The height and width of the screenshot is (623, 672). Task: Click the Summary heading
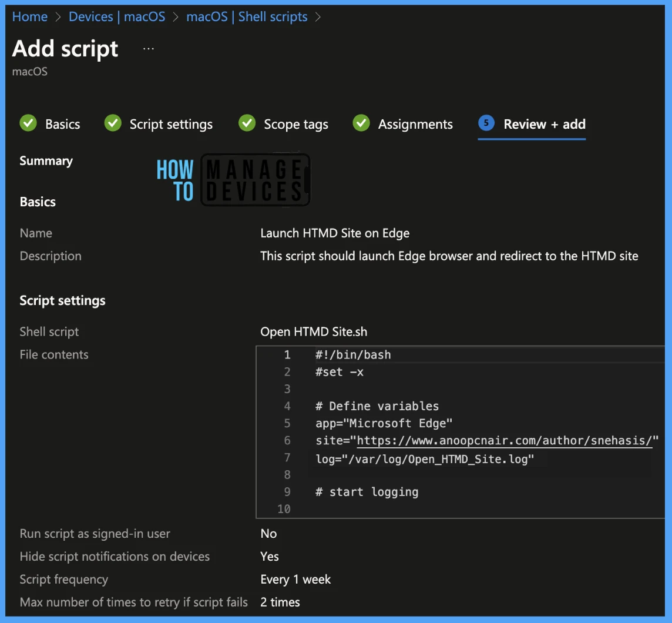click(46, 161)
